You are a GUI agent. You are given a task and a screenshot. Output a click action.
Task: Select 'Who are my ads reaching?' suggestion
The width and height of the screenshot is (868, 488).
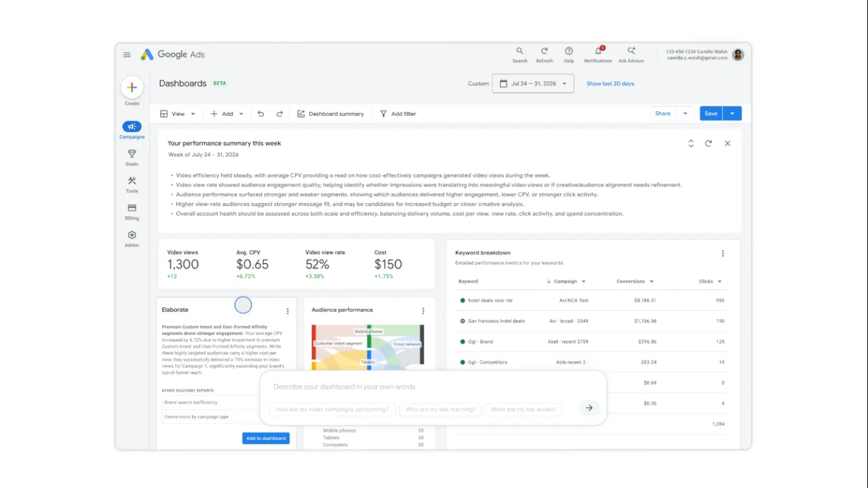(x=441, y=409)
